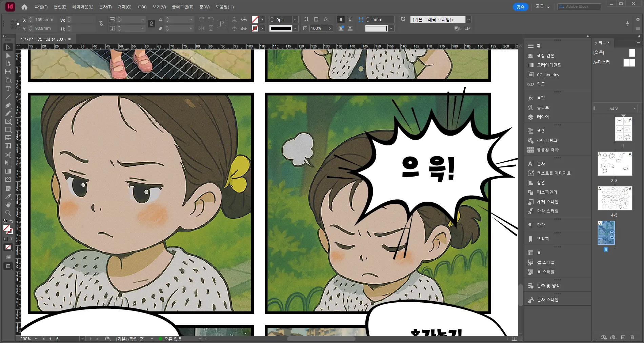Open 개체(O) menu
Viewport: 644px width, 343px height.
click(124, 7)
